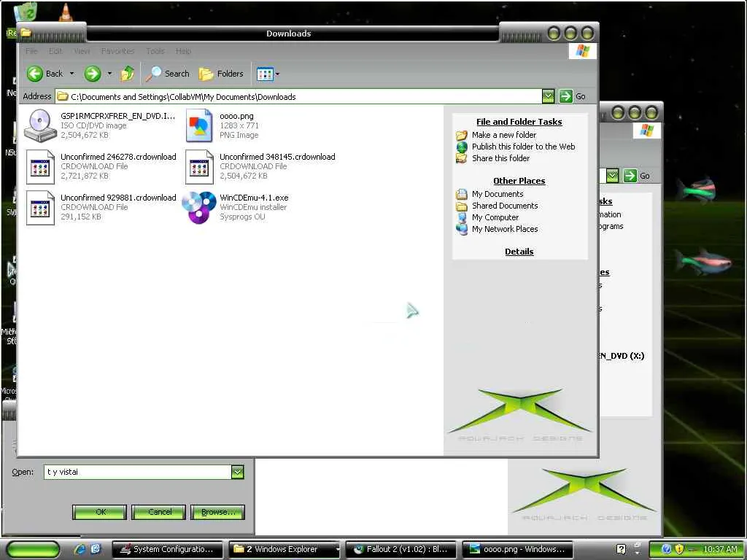Open My Documents icon in Other Places
The image size is (747, 560).
pos(462,194)
